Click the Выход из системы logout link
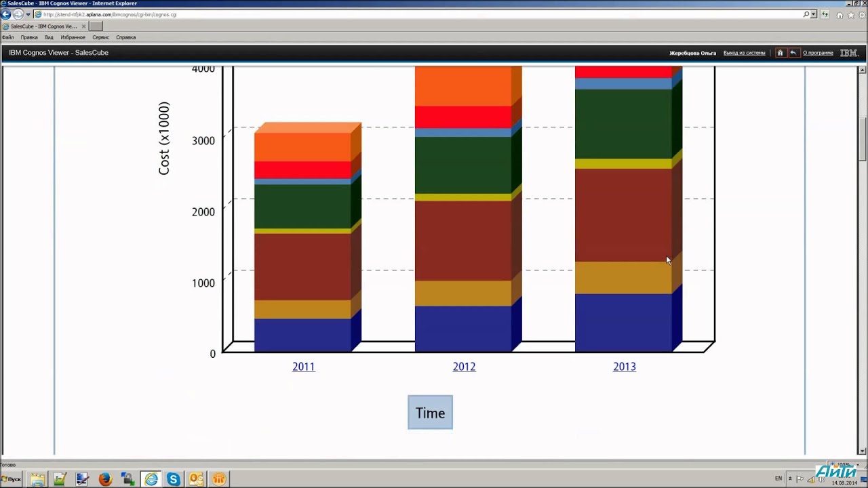The width and height of the screenshot is (868, 488). click(744, 53)
